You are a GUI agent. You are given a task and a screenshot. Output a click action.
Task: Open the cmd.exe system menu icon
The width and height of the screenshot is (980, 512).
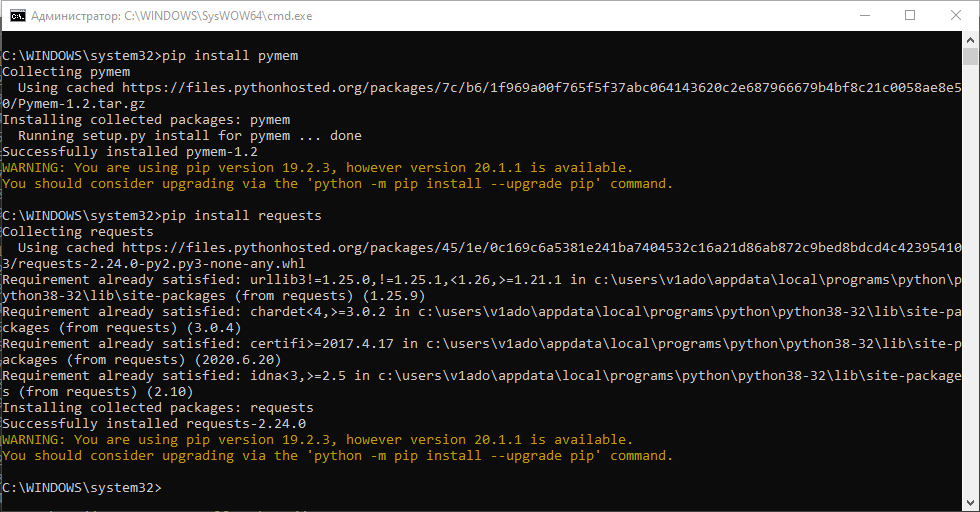(x=15, y=16)
